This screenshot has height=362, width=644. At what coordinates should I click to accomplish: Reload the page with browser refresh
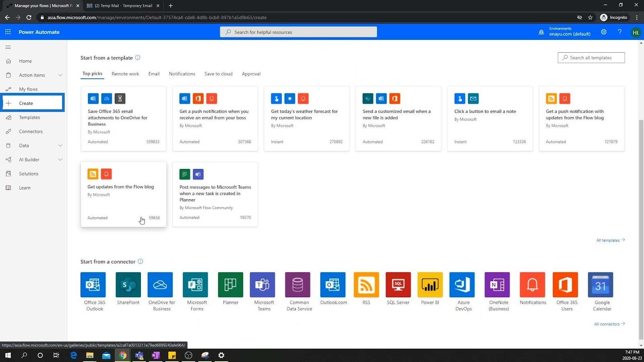[29, 17]
